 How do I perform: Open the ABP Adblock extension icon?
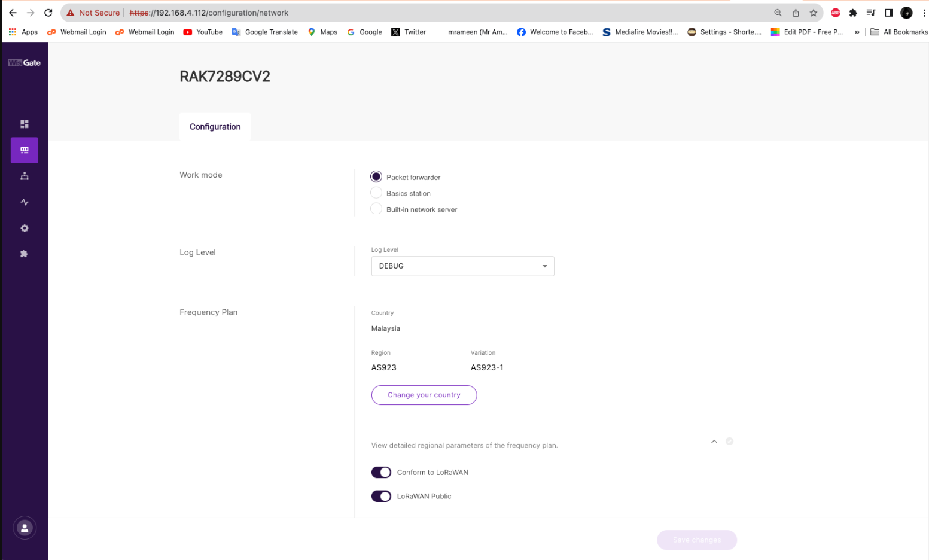[x=836, y=13]
